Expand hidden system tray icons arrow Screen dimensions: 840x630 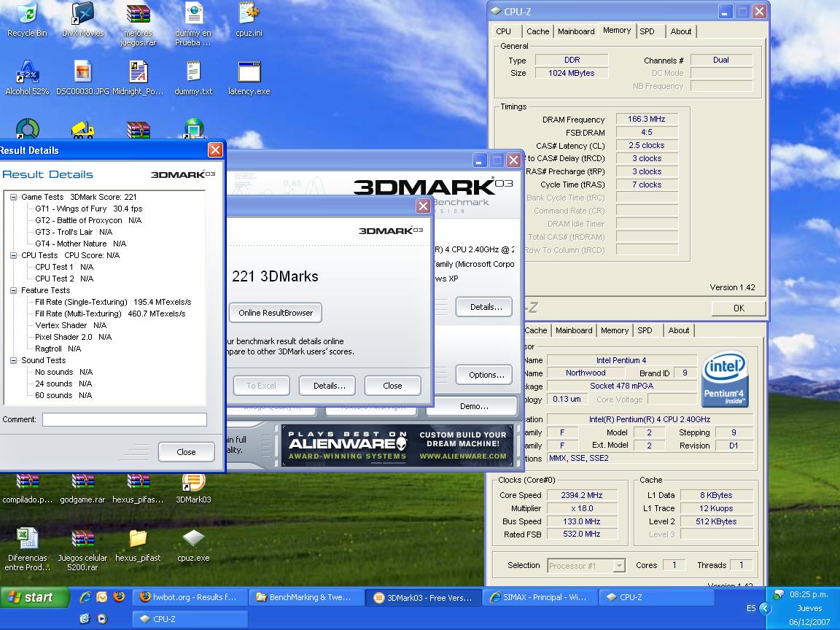coord(765,608)
